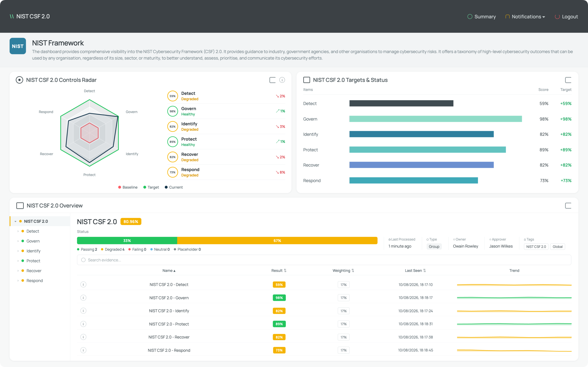Click the NIST logo badge
The image size is (588, 367).
pyautogui.click(x=18, y=46)
